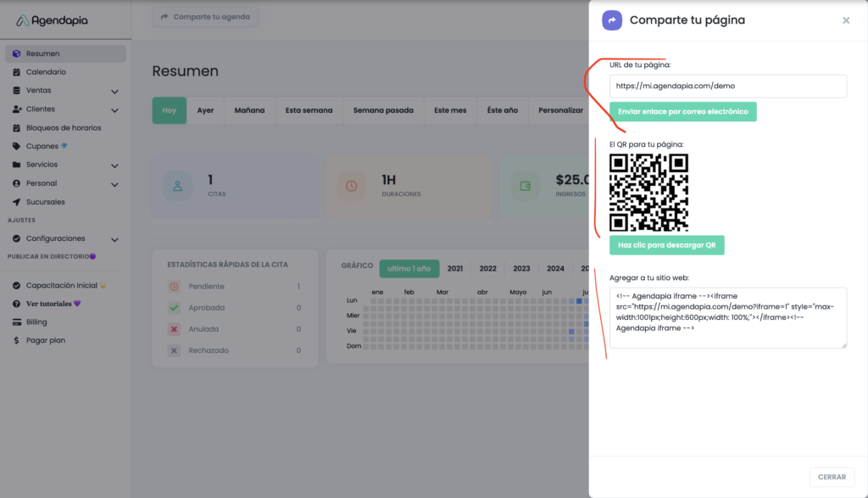Viewport: 868px width, 498px height.
Task: Expand the Ventas submenu chevron
Action: [114, 91]
